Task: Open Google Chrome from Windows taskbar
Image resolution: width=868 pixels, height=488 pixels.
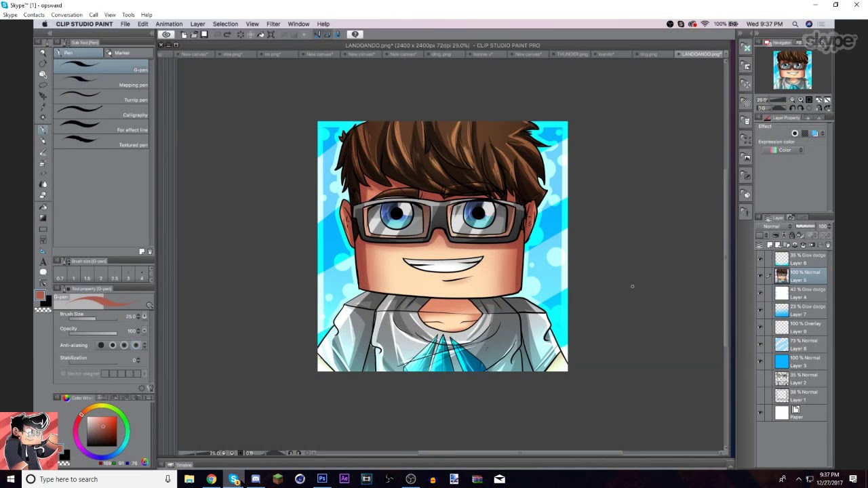Action: point(212,479)
